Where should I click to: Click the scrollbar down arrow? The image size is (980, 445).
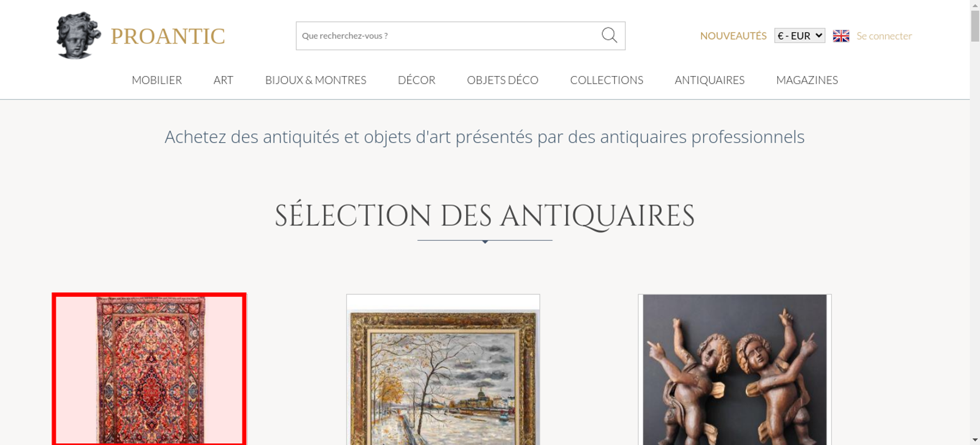point(975,440)
